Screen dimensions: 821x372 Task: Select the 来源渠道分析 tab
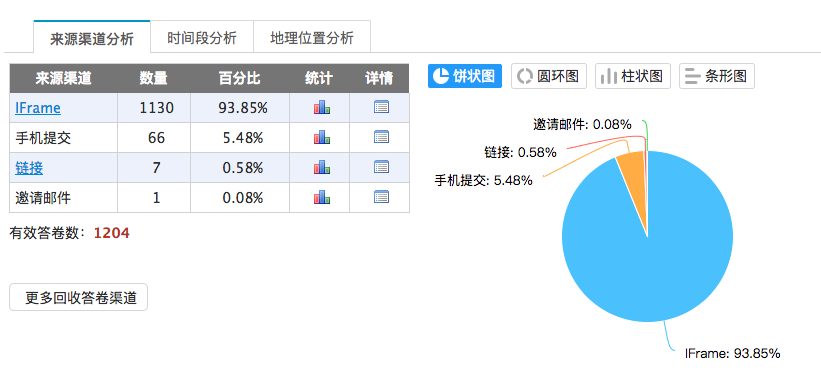pos(92,38)
